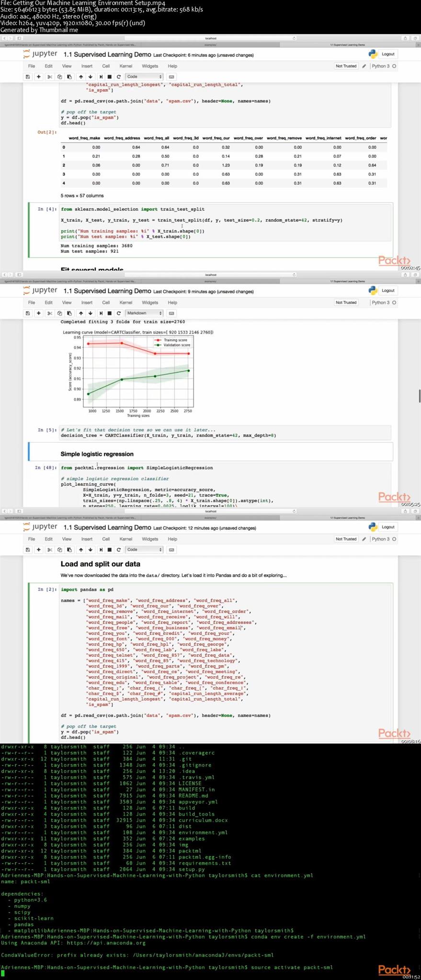
Task: Click Python logo in 12-minutes-ago notebook header
Action: [373, 527]
